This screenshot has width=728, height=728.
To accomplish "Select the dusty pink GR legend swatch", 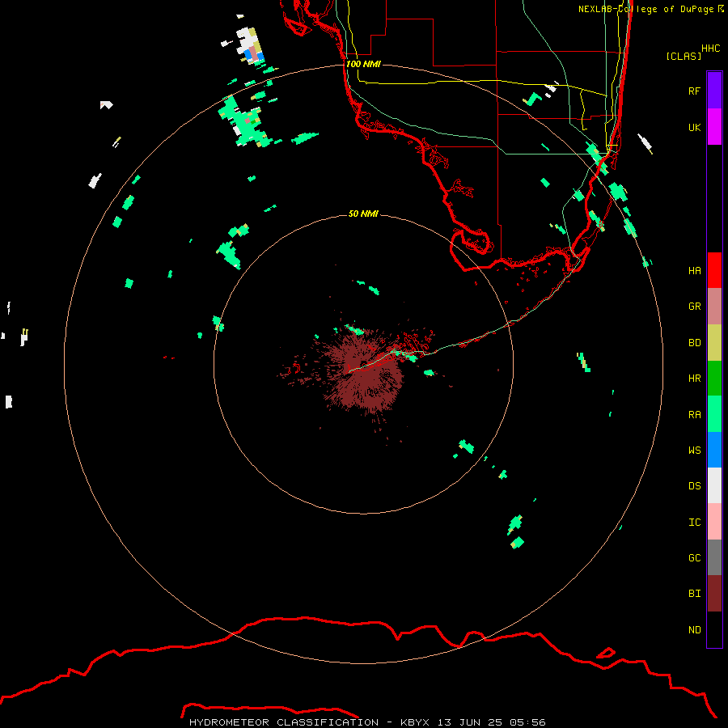I will click(x=714, y=307).
